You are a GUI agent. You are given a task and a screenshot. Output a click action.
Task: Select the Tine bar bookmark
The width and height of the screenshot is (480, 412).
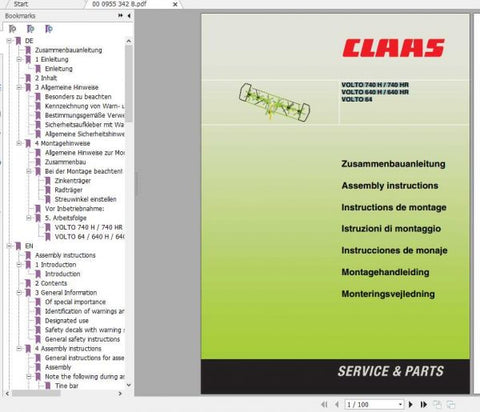point(67,386)
